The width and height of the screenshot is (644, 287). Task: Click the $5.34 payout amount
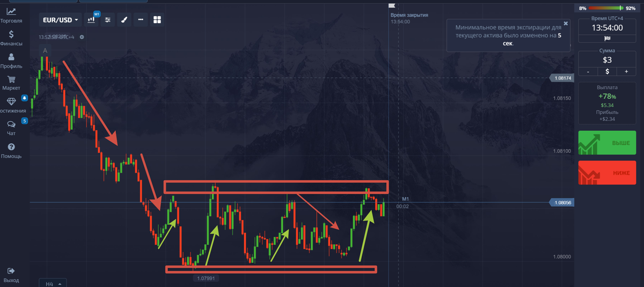(x=607, y=105)
